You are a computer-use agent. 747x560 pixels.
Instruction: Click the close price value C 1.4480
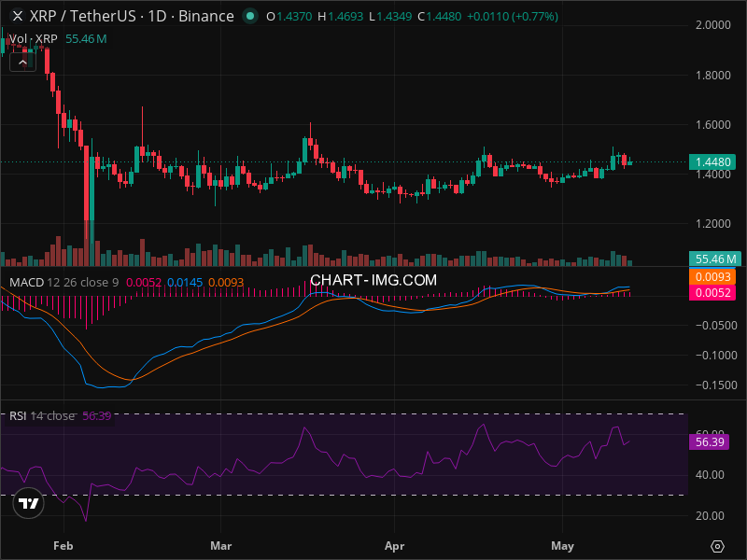(439, 17)
